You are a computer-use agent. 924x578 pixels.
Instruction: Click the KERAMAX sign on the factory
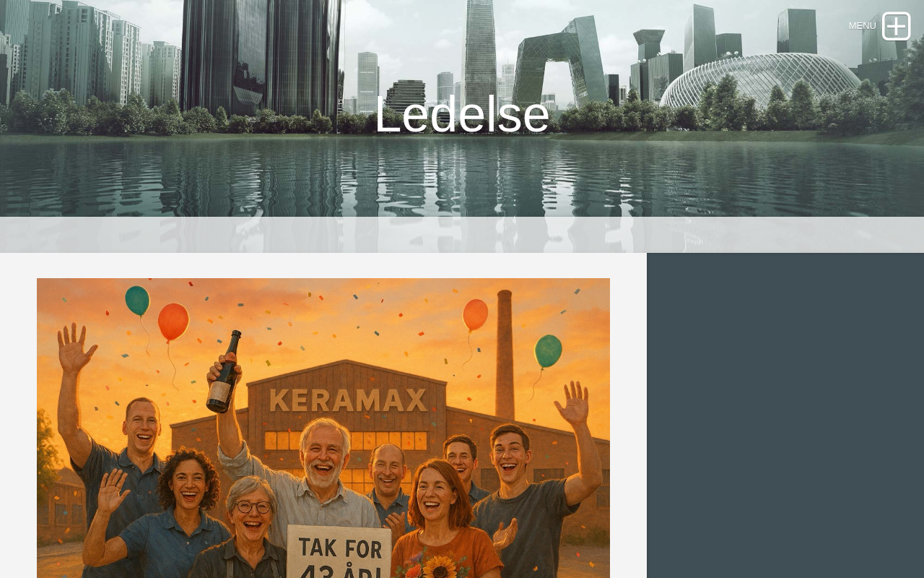coord(349,400)
